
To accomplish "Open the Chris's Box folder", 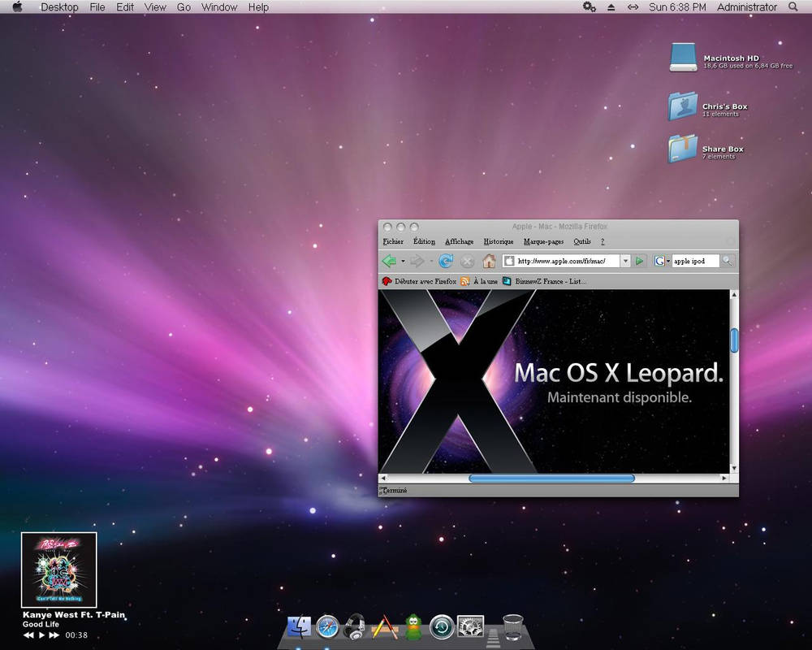I will click(x=683, y=106).
